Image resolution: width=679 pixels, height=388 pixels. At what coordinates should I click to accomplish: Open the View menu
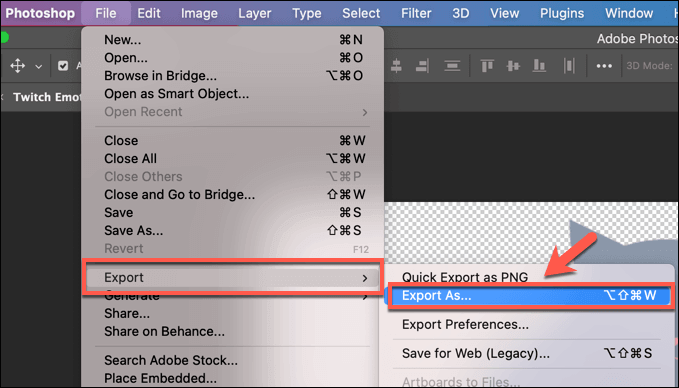(504, 13)
